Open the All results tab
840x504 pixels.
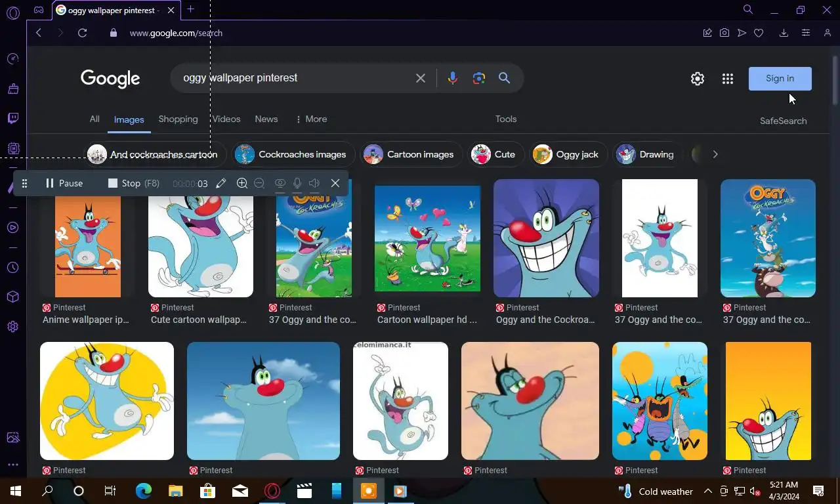(94, 119)
